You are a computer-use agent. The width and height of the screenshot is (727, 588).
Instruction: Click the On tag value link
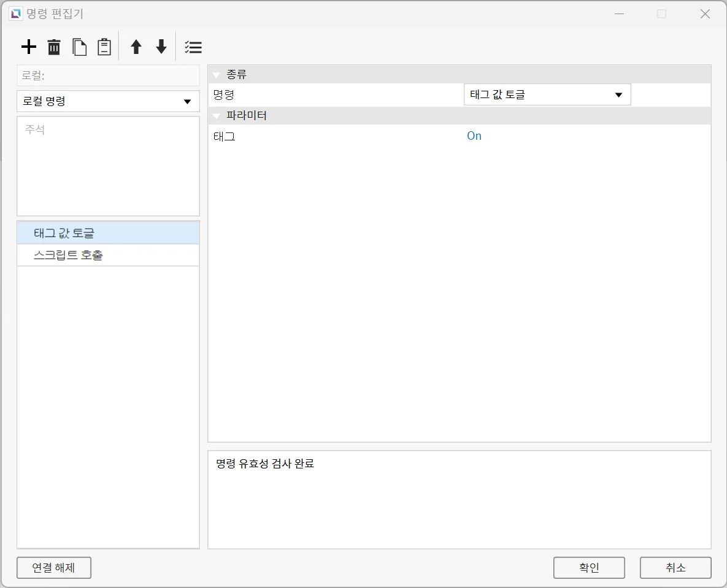474,136
